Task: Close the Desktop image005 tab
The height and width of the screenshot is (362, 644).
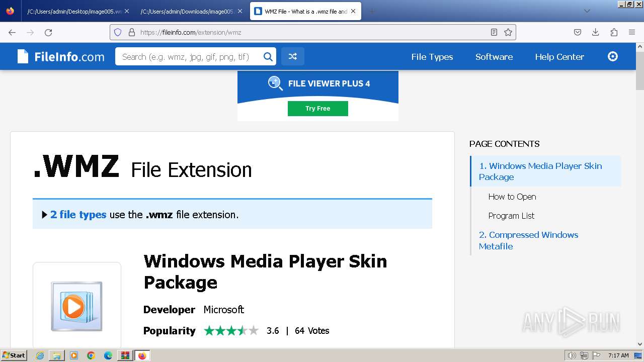Action: pyautogui.click(x=127, y=11)
